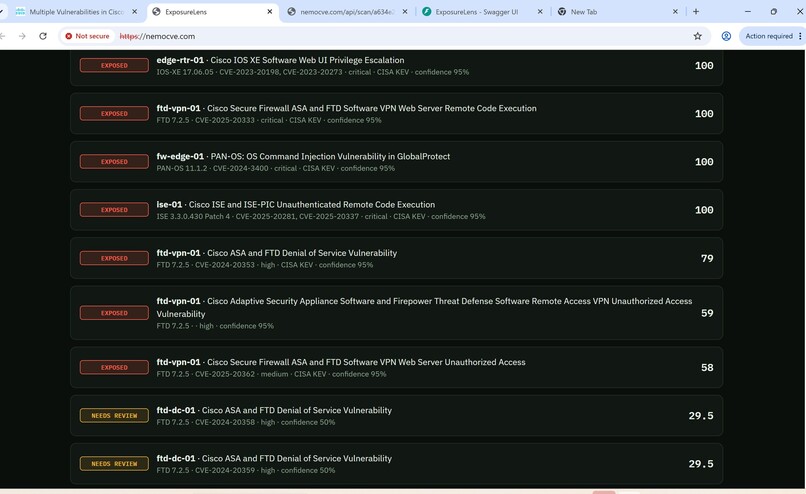
Task: Open ftd-vpn-01 VPN Web Server Unauthorized Access
Action: point(396,368)
